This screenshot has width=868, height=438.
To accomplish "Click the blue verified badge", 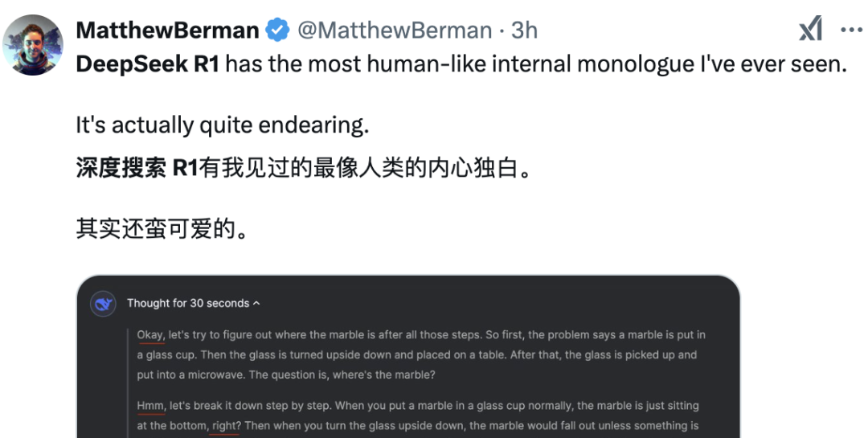I will coord(277,31).
